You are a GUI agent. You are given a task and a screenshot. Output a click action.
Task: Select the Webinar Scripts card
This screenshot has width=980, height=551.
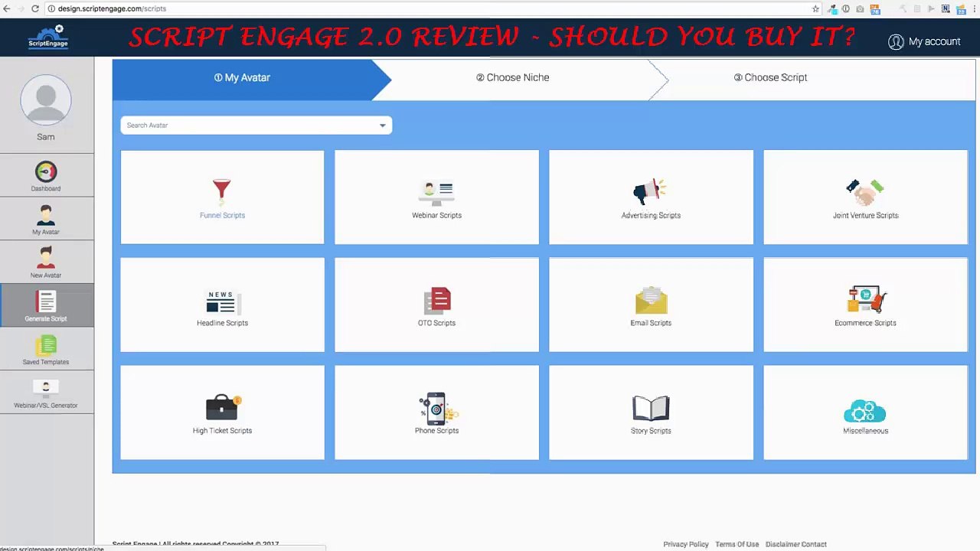pyautogui.click(x=436, y=197)
